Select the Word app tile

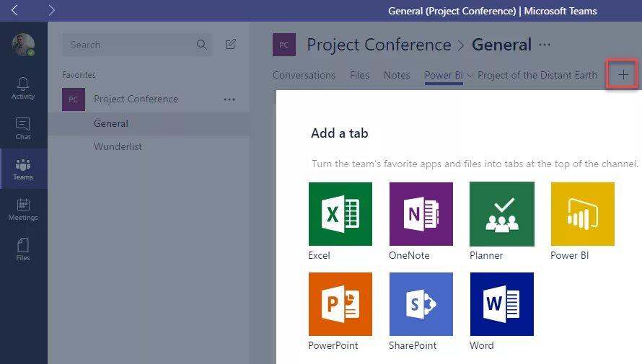point(502,304)
